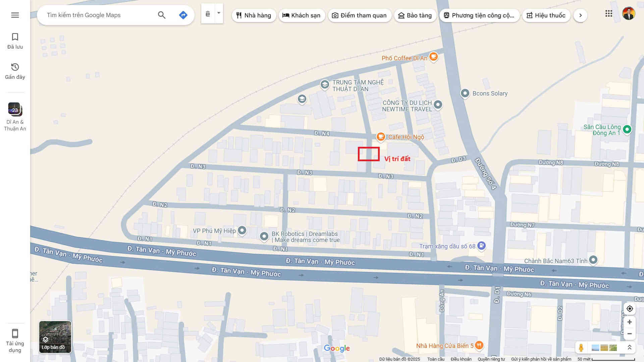Image resolution: width=644 pixels, height=362 pixels.
Task: Open the Điều khoản link
Action: pos(461,359)
